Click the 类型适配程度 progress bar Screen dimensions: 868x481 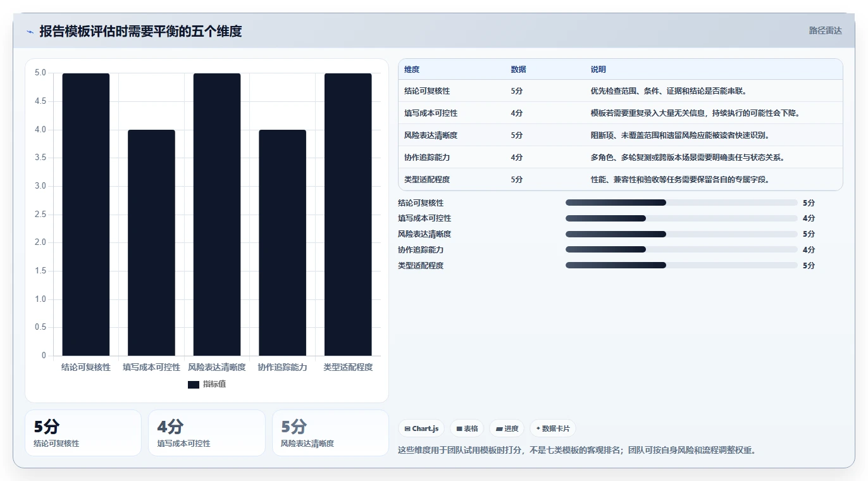tap(681, 265)
